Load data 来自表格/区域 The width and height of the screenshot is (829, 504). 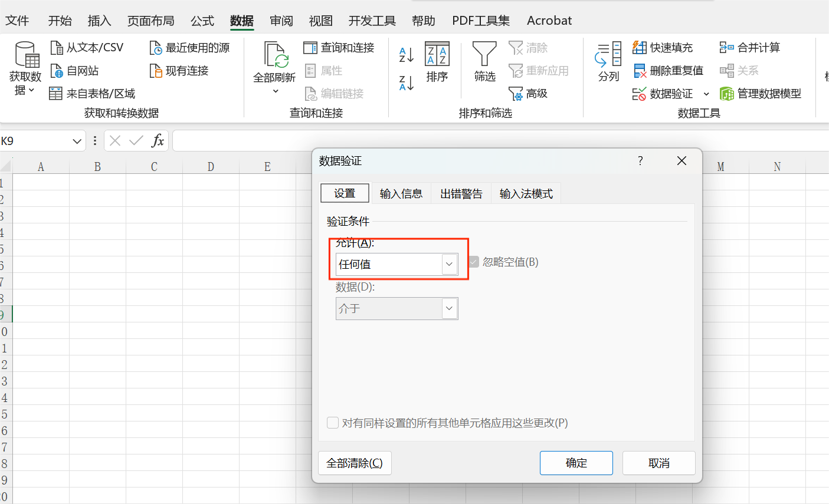[92, 94]
